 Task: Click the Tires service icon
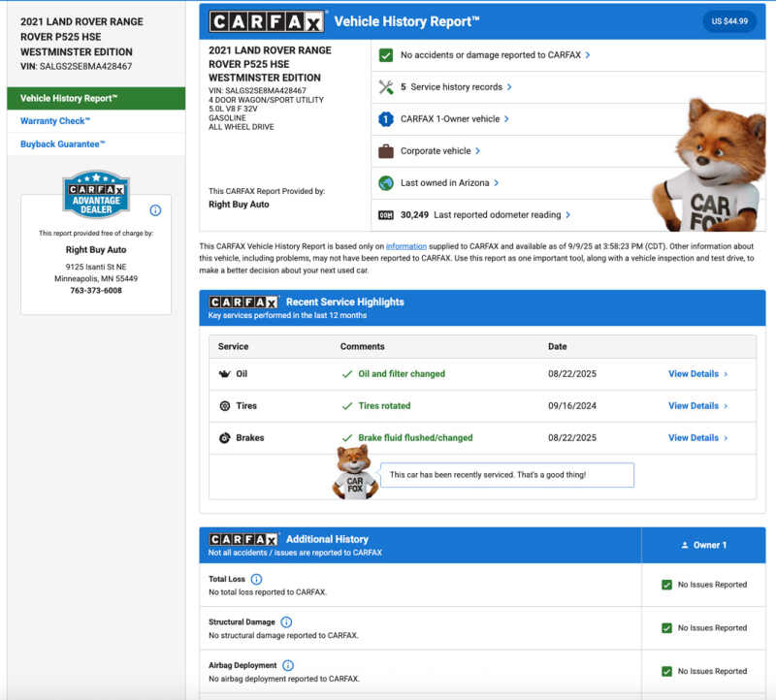point(225,406)
